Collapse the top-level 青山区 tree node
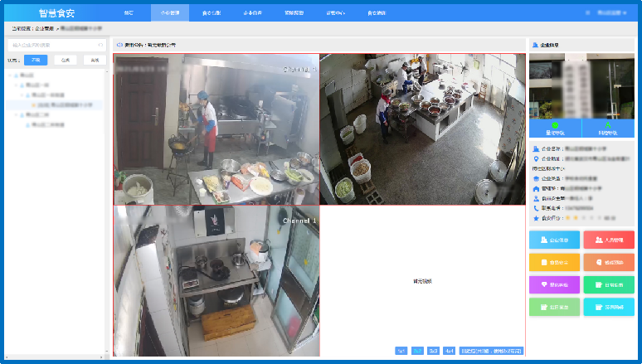 12,75
